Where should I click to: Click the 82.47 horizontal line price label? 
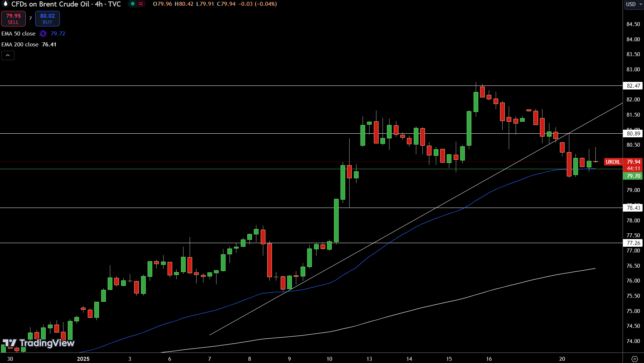point(633,86)
